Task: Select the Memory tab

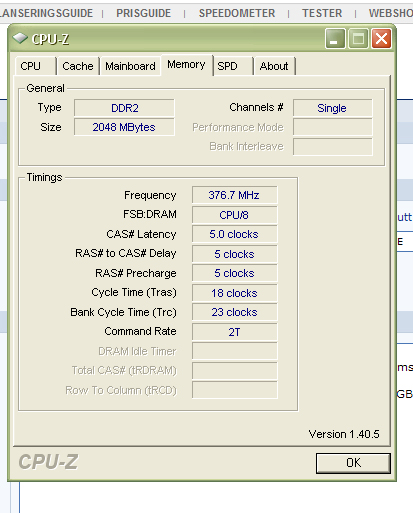Action: [186, 65]
